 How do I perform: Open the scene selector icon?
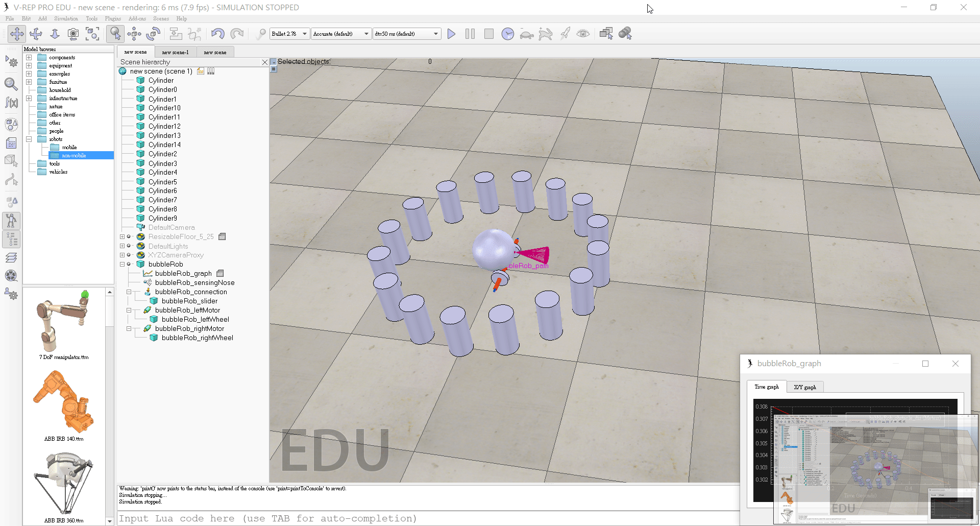click(x=625, y=34)
